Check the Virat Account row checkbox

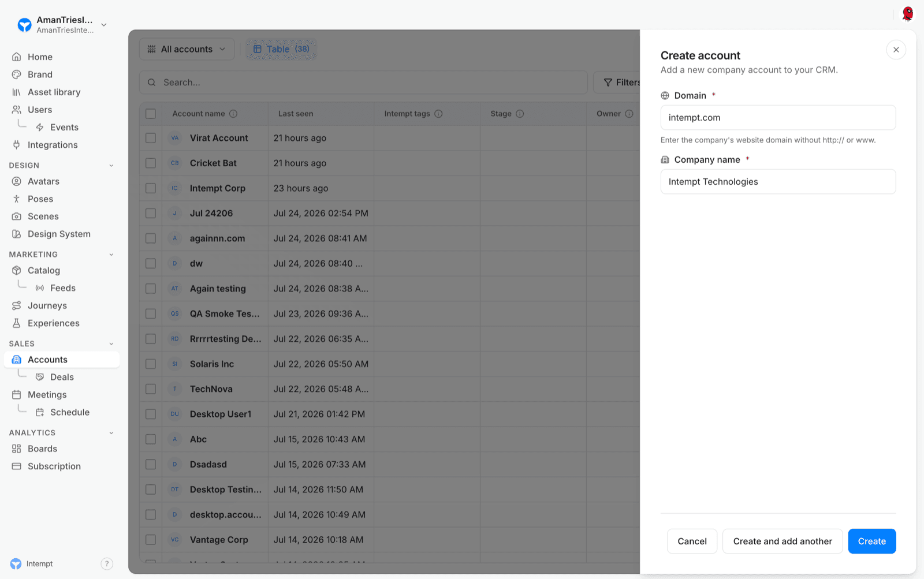151,138
